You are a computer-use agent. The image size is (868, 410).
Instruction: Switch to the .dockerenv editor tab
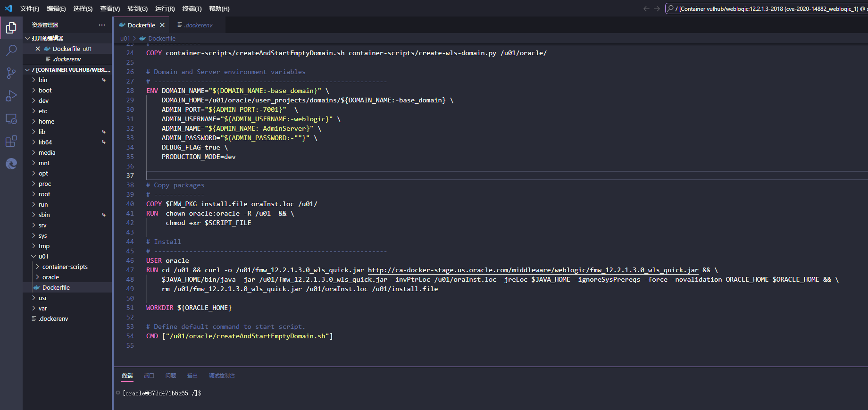[x=198, y=25]
